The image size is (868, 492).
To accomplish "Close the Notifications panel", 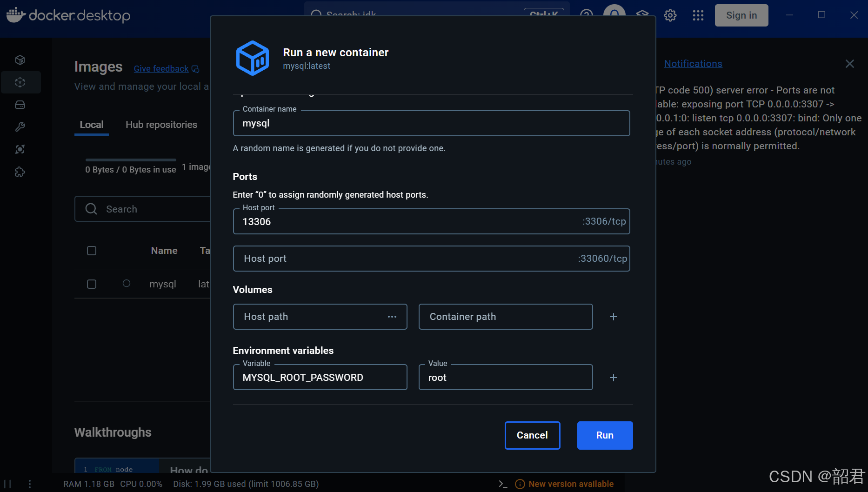I will click(850, 64).
